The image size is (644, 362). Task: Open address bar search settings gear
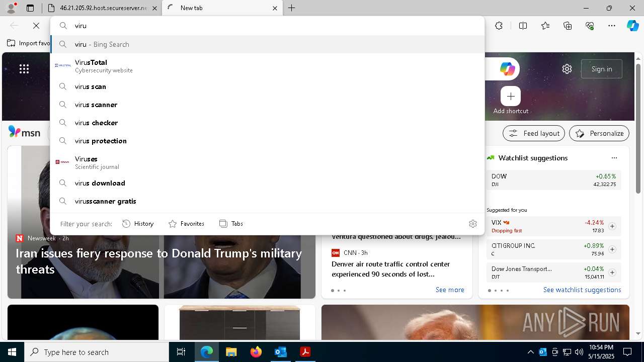pyautogui.click(x=472, y=224)
